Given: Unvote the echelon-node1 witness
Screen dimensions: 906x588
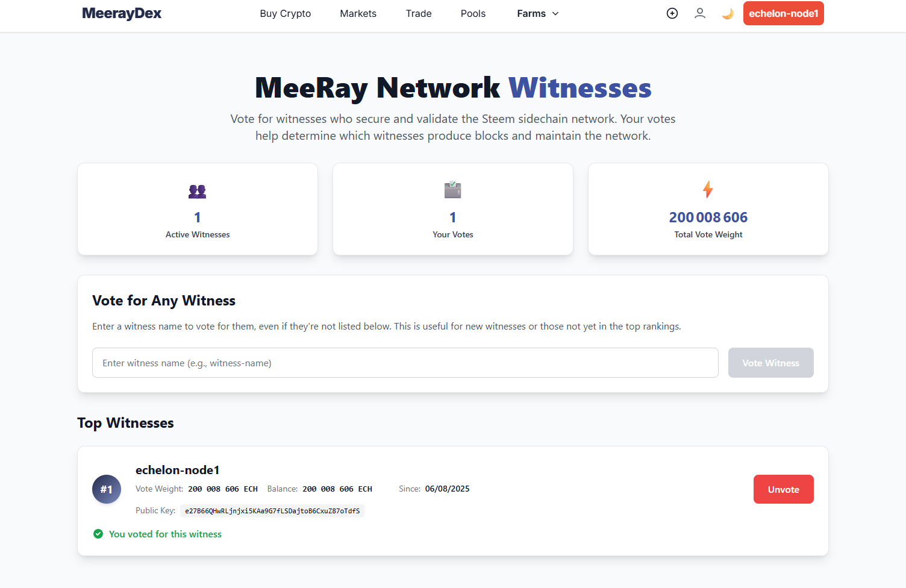Looking at the screenshot, I should click(x=784, y=489).
